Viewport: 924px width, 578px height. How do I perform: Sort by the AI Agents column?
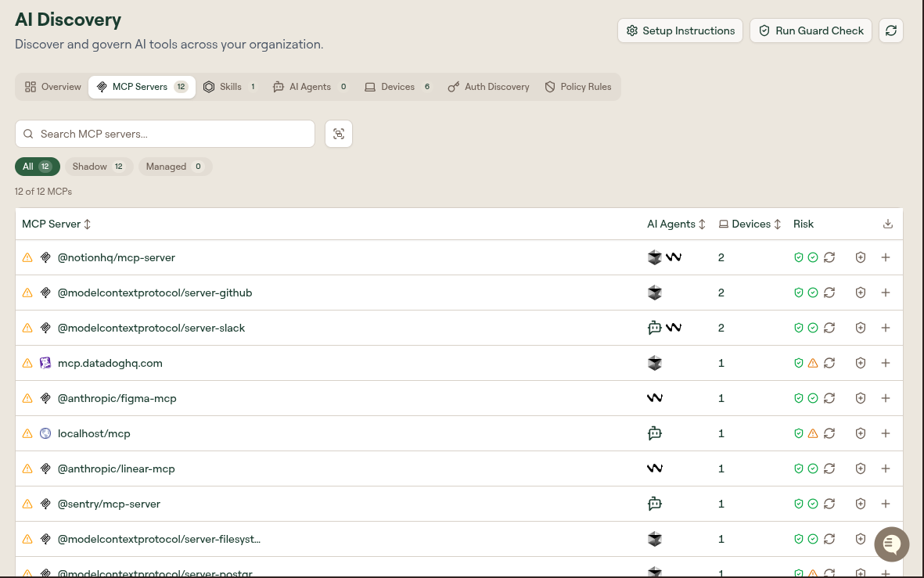pyautogui.click(x=677, y=224)
